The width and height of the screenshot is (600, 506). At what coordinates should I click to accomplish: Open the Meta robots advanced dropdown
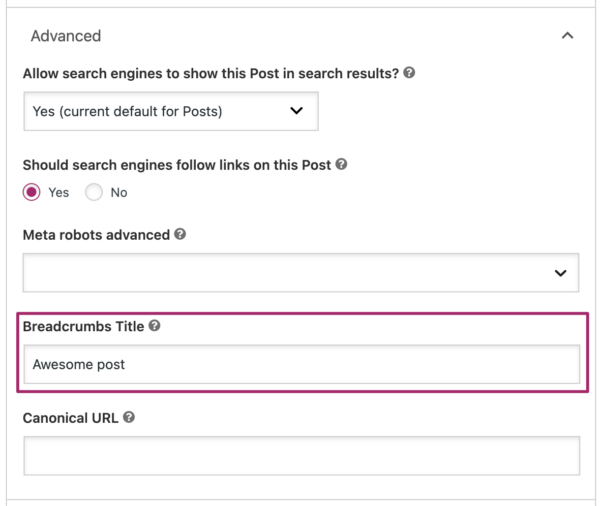coord(300,272)
